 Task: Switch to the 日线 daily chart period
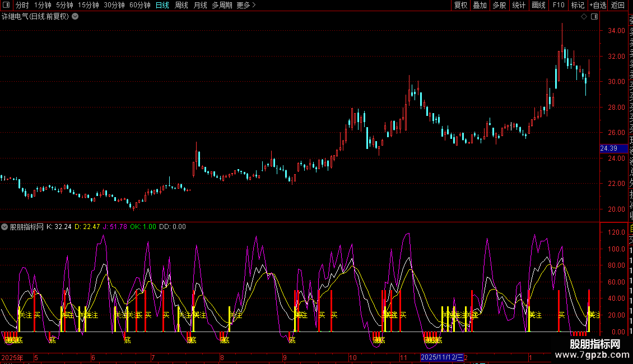tap(162, 5)
